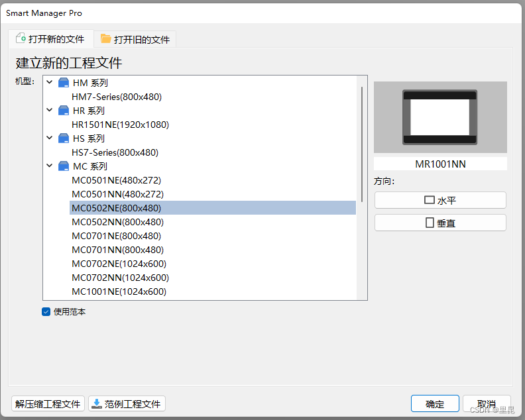Select MC0701NN(800x480) model
Screen dimensions: 525x420
[x=117, y=250]
